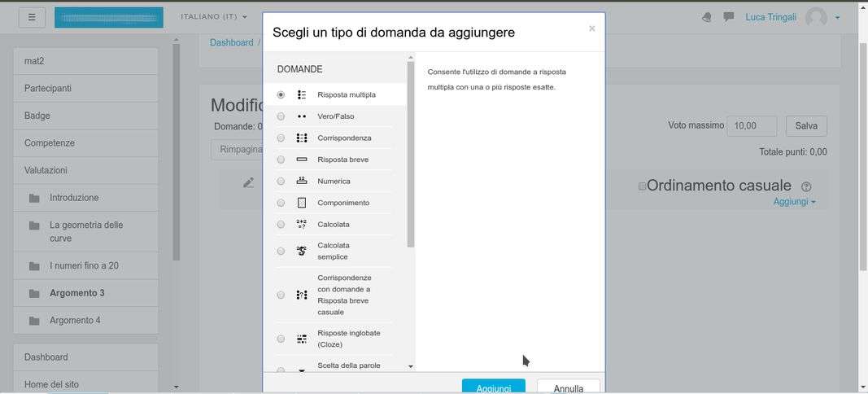Click the Rimpagina button

point(238,149)
